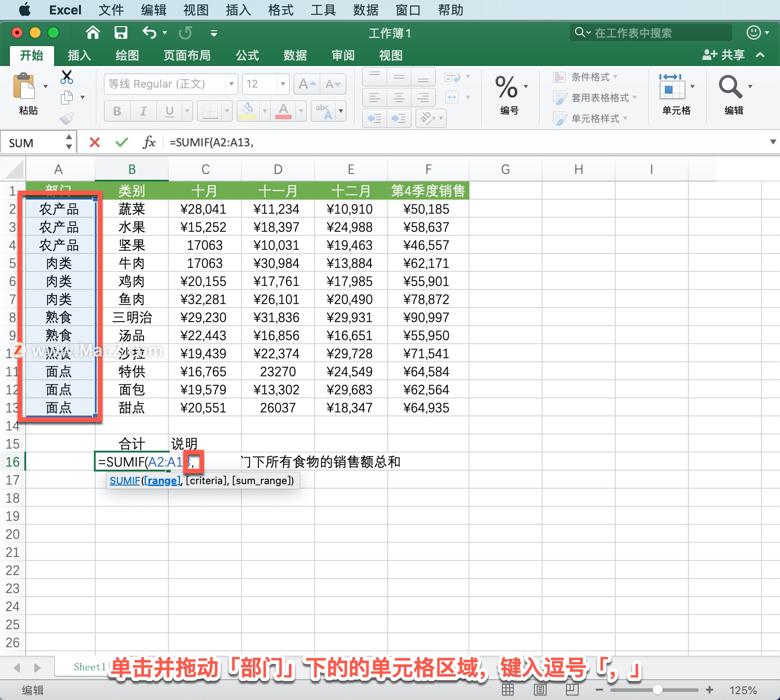This screenshot has height=700, width=780.
Task: Toggle Bold formatting
Action: pos(117,111)
